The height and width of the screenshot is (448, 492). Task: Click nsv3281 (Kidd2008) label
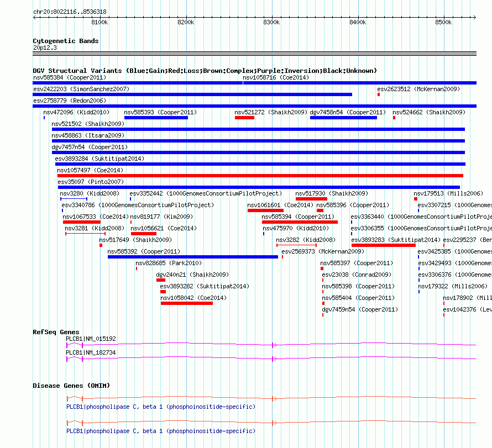pyautogui.click(x=95, y=228)
